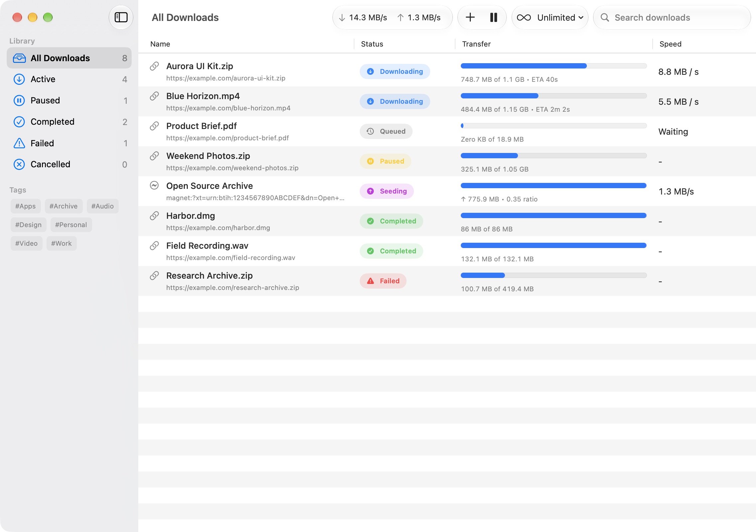Filter by #Work tag
Screen dimensions: 756x532
[x=62, y=243]
